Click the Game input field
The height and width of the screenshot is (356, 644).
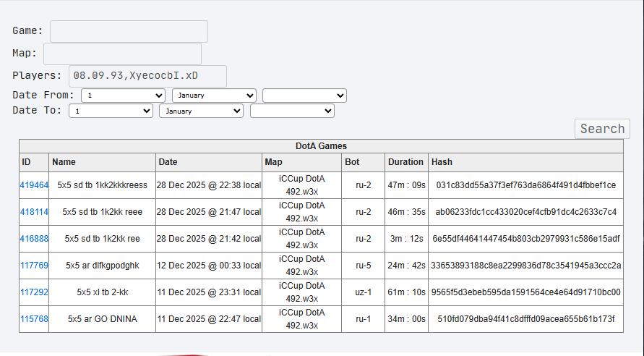tap(129, 31)
